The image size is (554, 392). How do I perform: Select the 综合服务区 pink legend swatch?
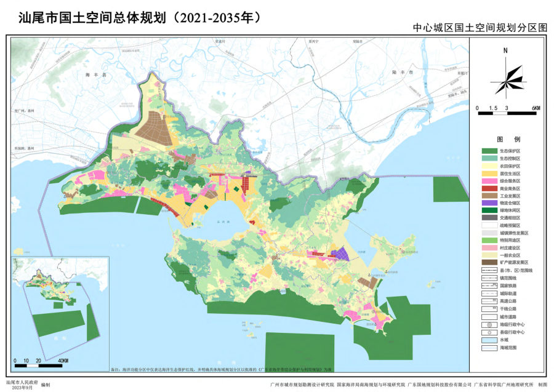pyautogui.click(x=489, y=181)
